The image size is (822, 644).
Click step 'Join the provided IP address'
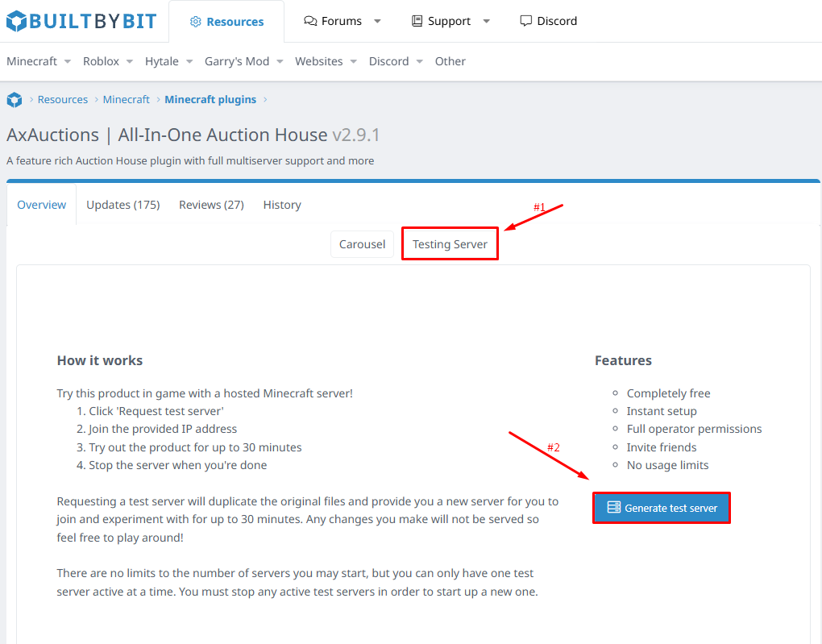163,429
